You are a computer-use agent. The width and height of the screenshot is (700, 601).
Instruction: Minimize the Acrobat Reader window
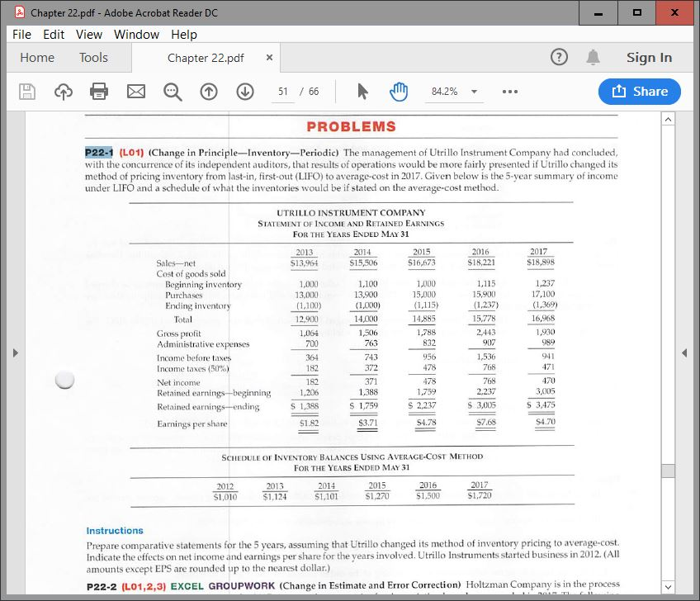[598, 13]
